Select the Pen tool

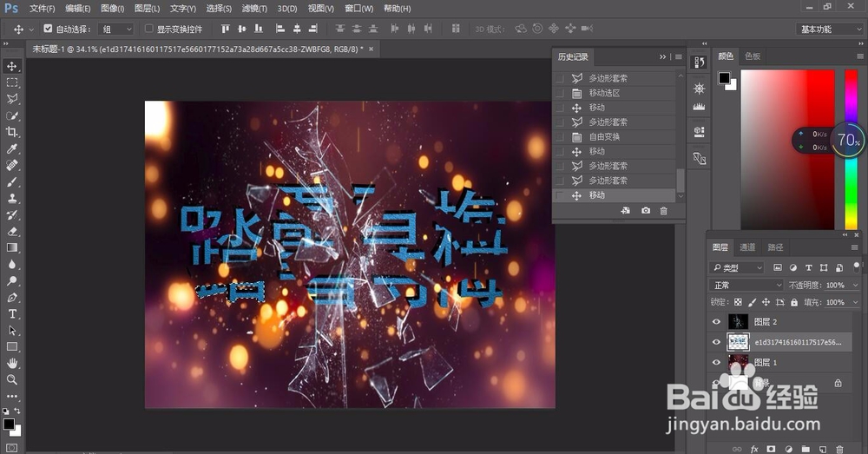(11, 298)
